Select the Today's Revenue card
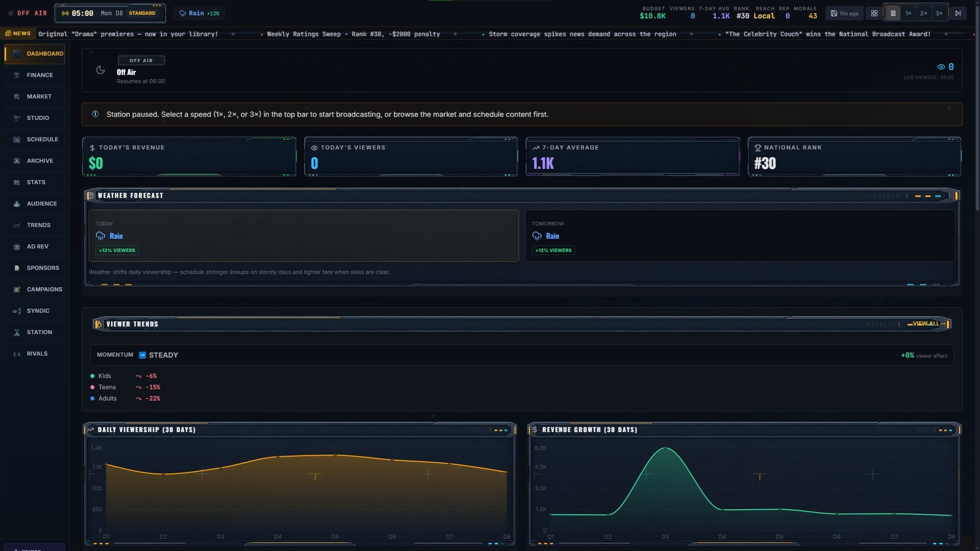Image resolution: width=980 pixels, height=551 pixels. [x=189, y=157]
